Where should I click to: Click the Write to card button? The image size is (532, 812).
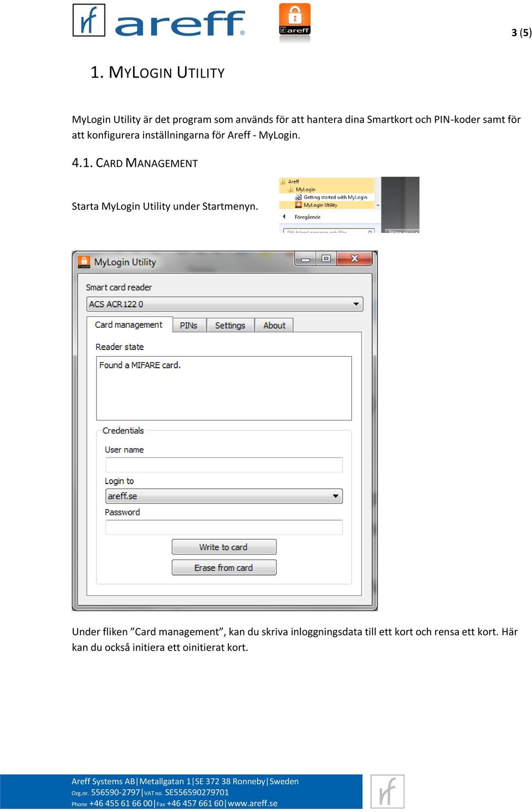(x=224, y=547)
